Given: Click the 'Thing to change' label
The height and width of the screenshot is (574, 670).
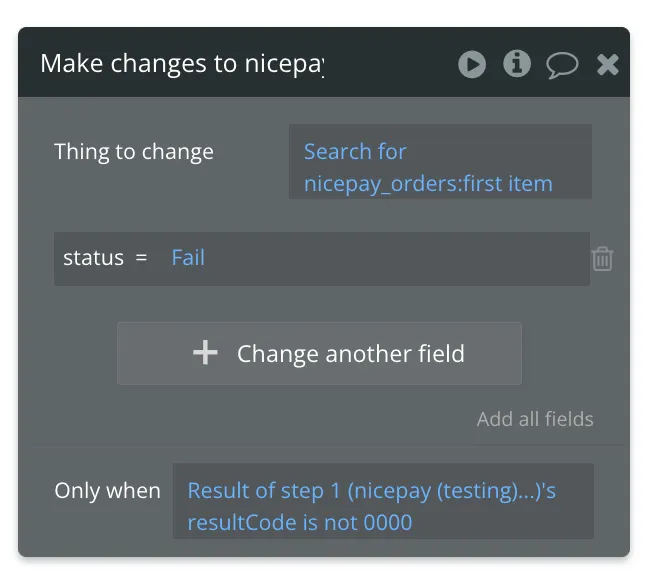Looking at the screenshot, I should pos(134,152).
